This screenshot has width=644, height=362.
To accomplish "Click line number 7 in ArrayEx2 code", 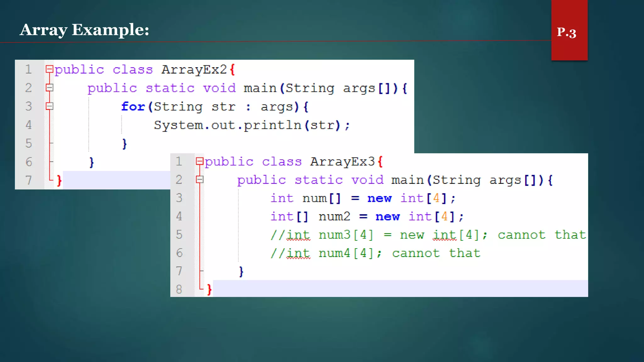I will coord(29,180).
